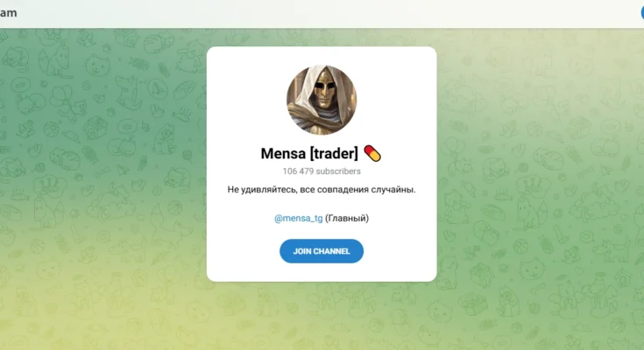Image resolution: width=644 pixels, height=350 pixels.
Task: Click white card space beside the avatar
Action: coord(246,99)
